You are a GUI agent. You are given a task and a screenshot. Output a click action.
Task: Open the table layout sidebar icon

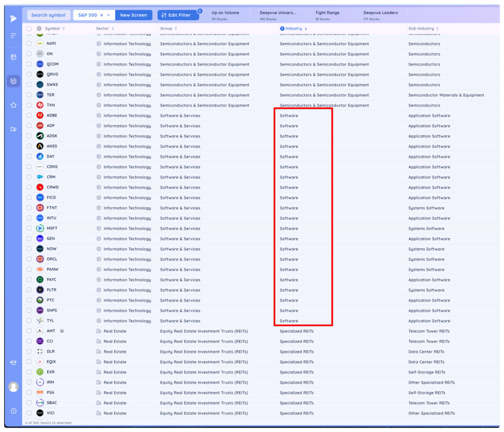pos(13,57)
